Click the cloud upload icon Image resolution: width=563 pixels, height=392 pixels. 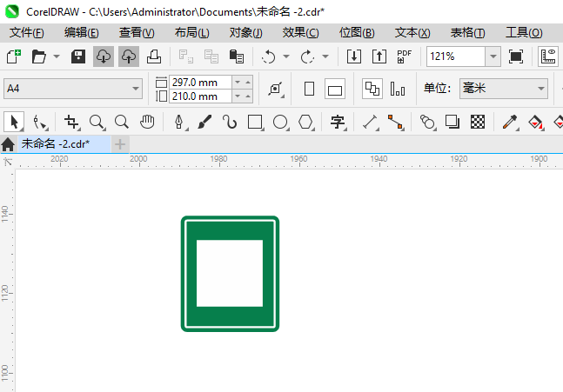[129, 56]
